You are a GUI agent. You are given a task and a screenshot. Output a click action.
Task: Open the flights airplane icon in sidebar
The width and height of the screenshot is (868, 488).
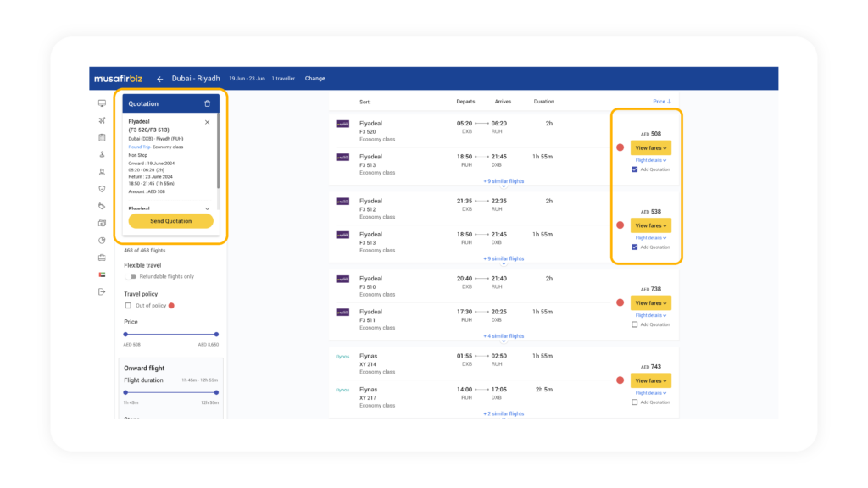[x=102, y=120]
